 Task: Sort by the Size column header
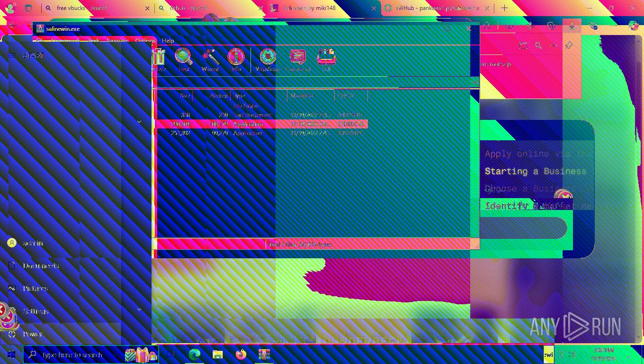(174, 95)
